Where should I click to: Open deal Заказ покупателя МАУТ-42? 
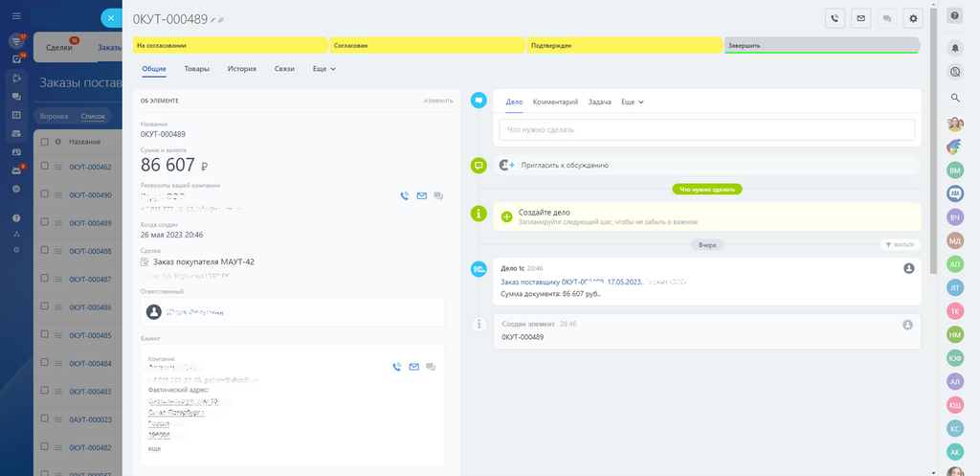tap(203, 262)
